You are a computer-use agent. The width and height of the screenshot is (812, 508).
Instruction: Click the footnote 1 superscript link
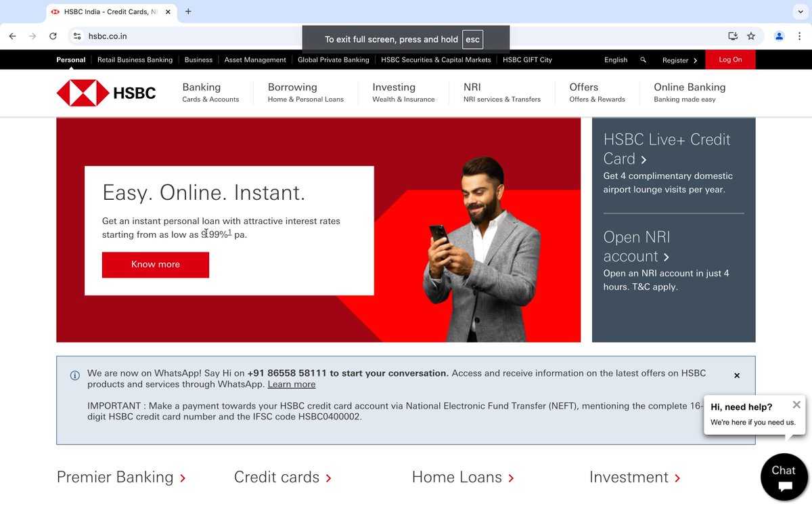pos(229,232)
